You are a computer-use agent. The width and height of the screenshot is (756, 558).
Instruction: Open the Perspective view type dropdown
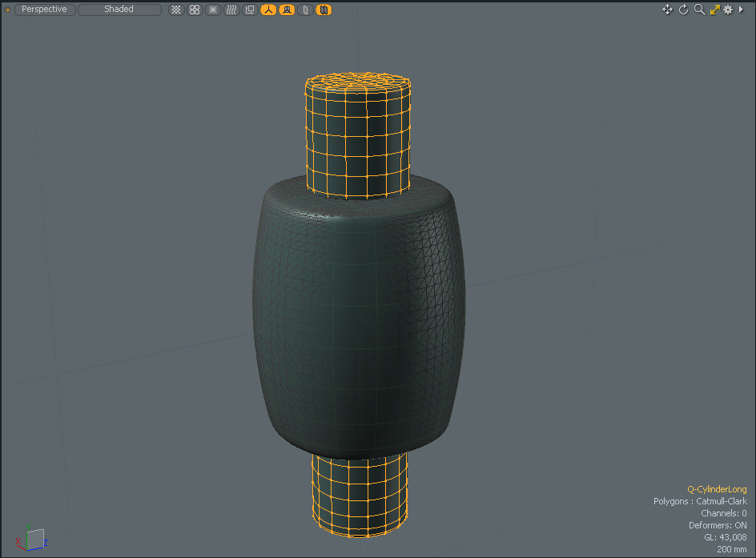point(45,10)
